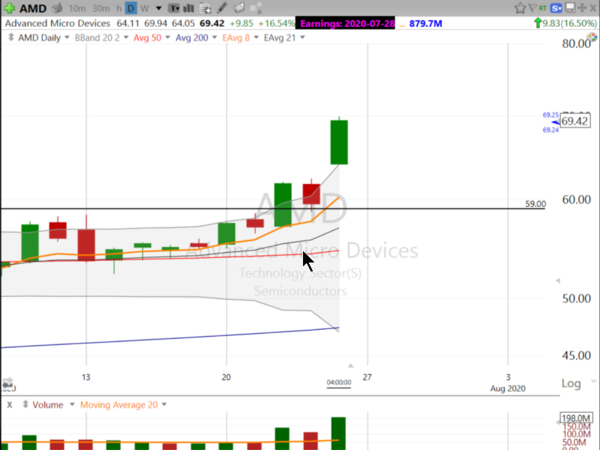
Task: Open the BBand 20 2 indicator dropdown
Action: click(99, 38)
